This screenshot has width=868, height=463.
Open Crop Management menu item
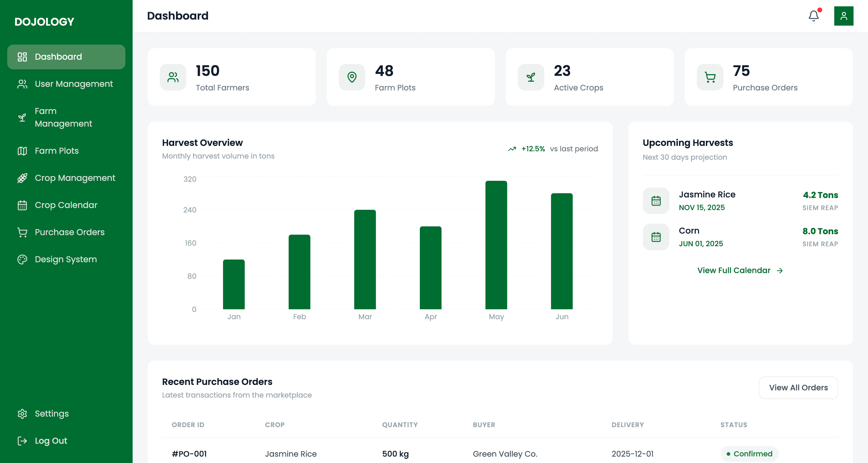click(x=66, y=178)
